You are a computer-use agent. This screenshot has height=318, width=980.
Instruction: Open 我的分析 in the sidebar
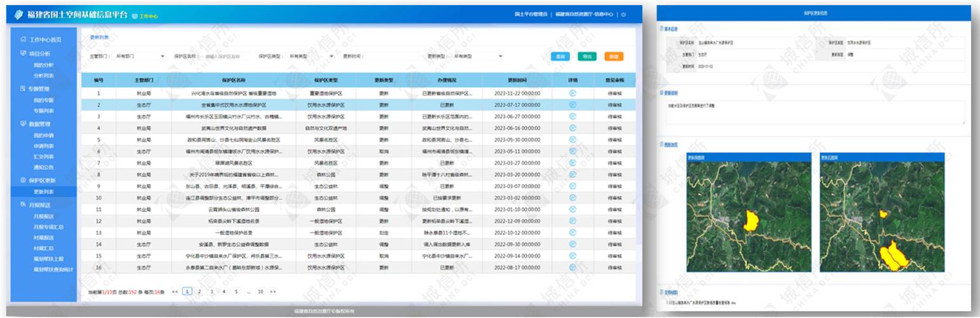(44, 65)
